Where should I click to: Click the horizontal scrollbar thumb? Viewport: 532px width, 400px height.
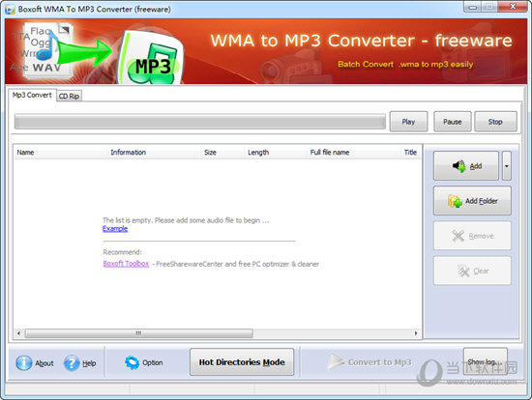point(138,333)
